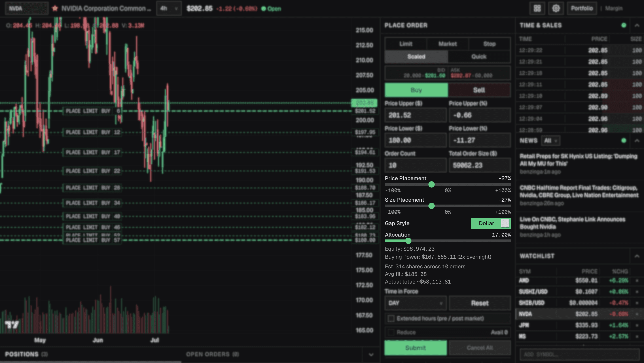
Task: Open the News All filter dropdown
Action: tap(551, 141)
